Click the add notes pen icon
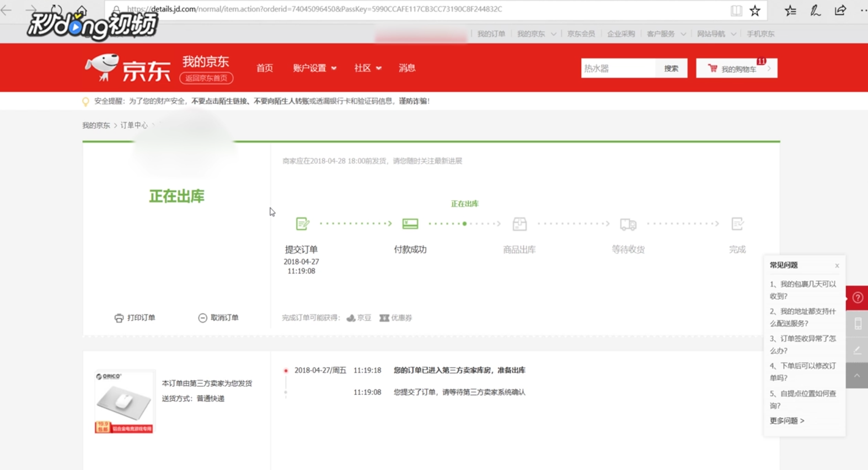 815,10
